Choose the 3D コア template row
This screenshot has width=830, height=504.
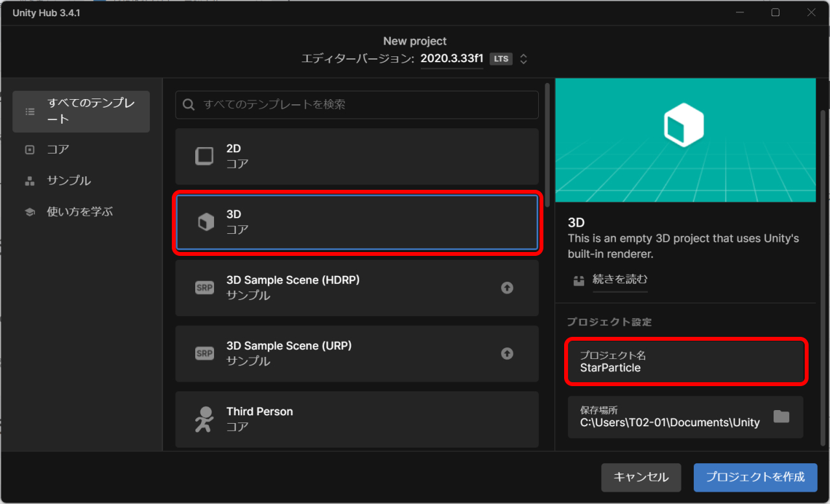tap(357, 222)
